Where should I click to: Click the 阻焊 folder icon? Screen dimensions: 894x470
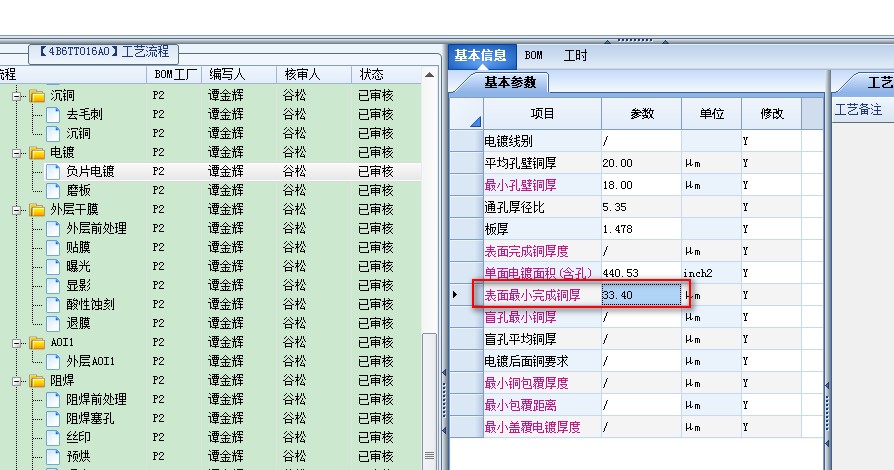click(x=37, y=380)
